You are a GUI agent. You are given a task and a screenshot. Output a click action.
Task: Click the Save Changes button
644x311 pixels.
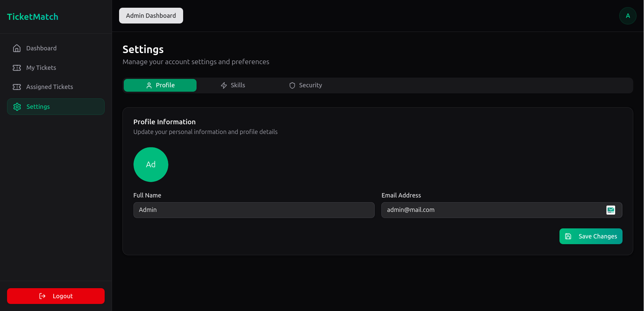click(591, 236)
